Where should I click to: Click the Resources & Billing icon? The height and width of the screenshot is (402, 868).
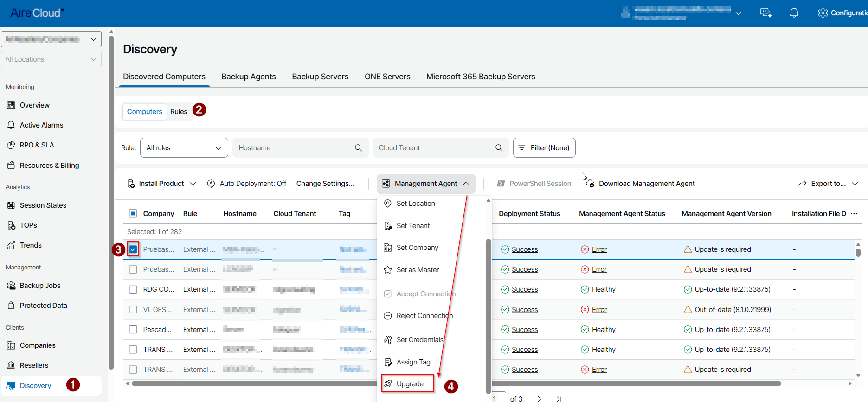pos(11,166)
